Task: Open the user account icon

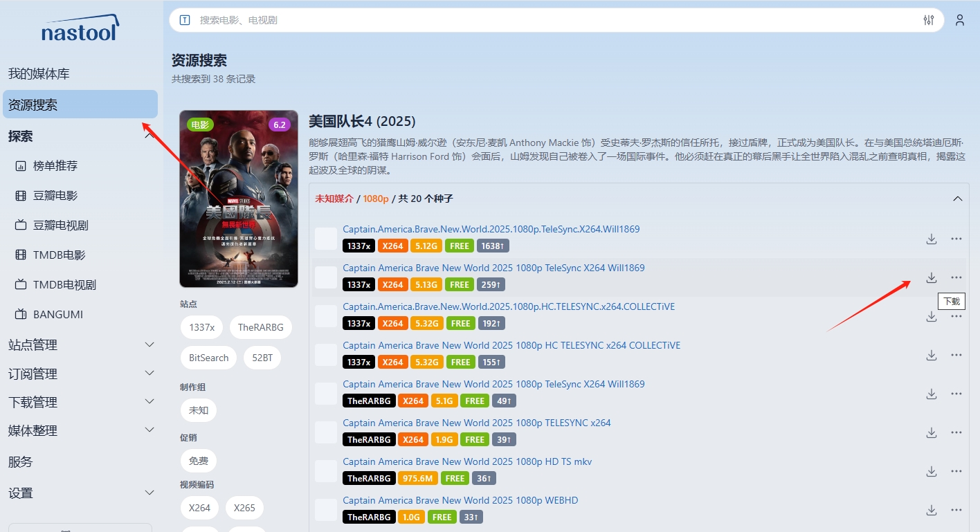Action: coord(960,20)
